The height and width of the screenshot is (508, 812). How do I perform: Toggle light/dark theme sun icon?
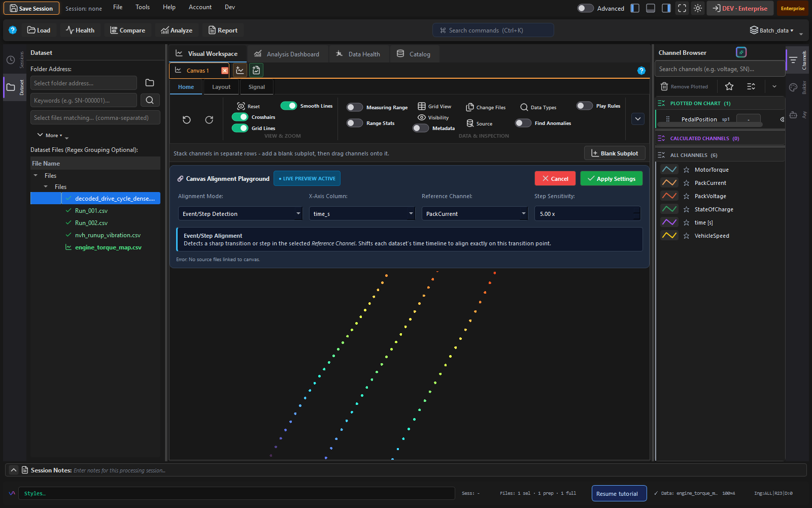point(698,8)
